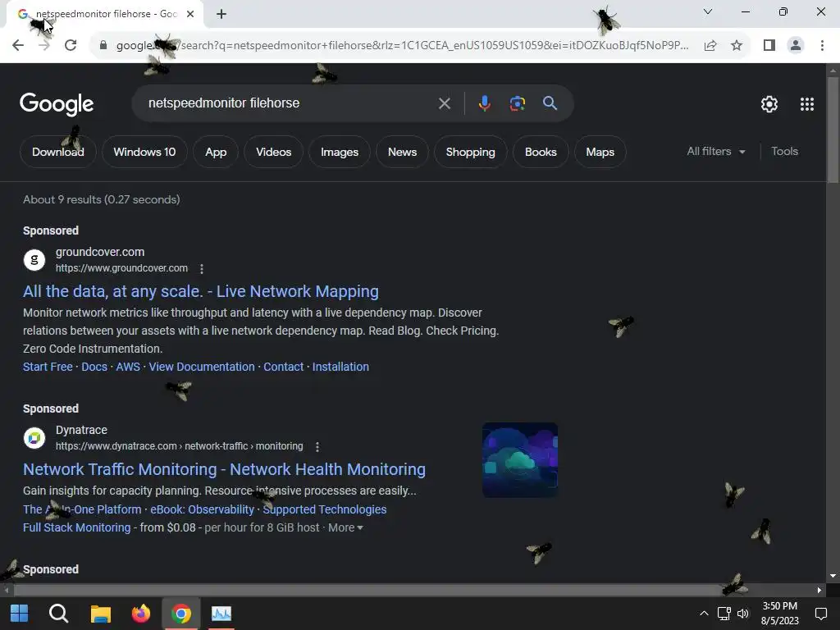
Task: Open the Chrome profile avatar
Action: pos(796,45)
